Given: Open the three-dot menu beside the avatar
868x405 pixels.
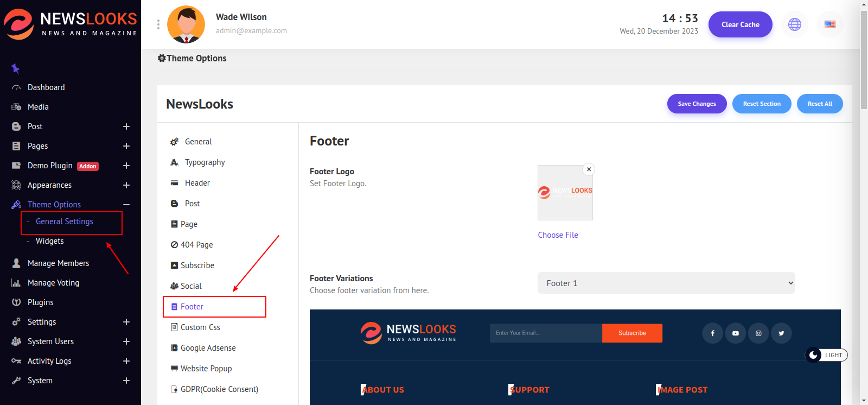Looking at the screenshot, I should (x=158, y=24).
